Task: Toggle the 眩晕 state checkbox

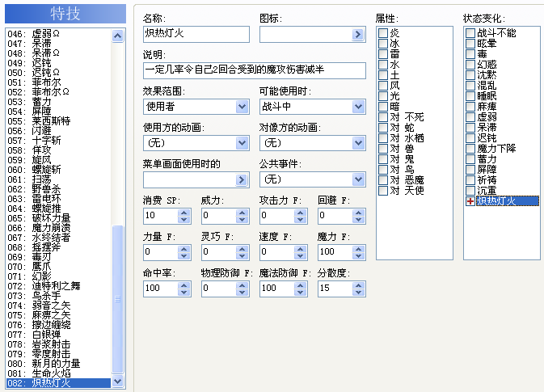Action: click(x=470, y=44)
